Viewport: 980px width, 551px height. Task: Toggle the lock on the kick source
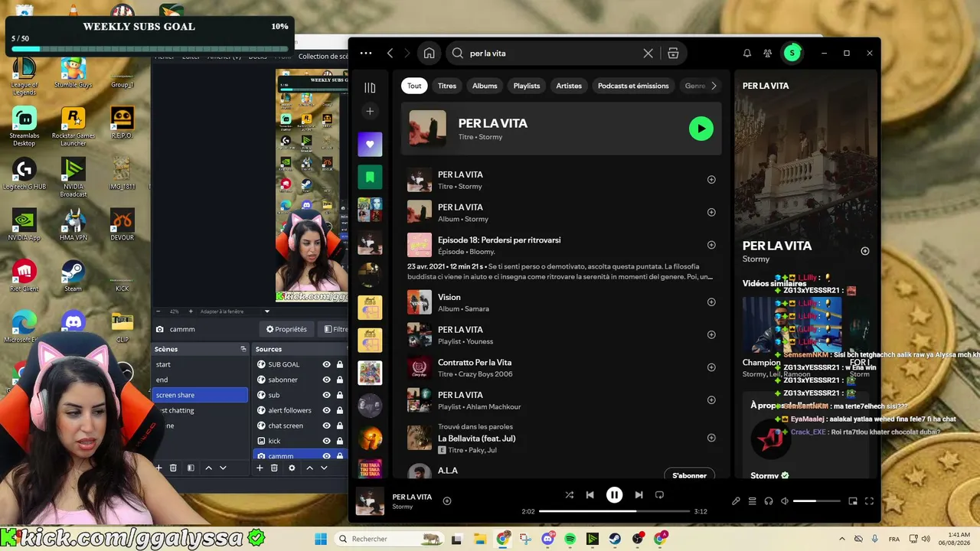pyautogui.click(x=339, y=441)
